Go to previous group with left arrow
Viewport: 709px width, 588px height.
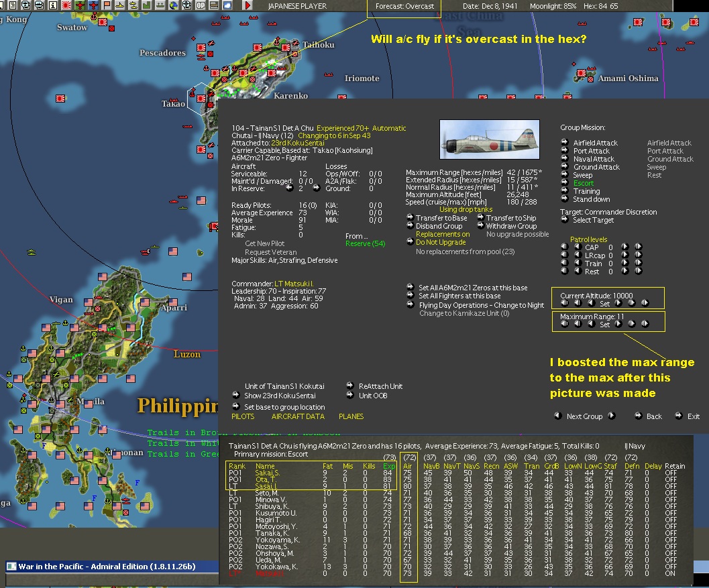coord(558,416)
